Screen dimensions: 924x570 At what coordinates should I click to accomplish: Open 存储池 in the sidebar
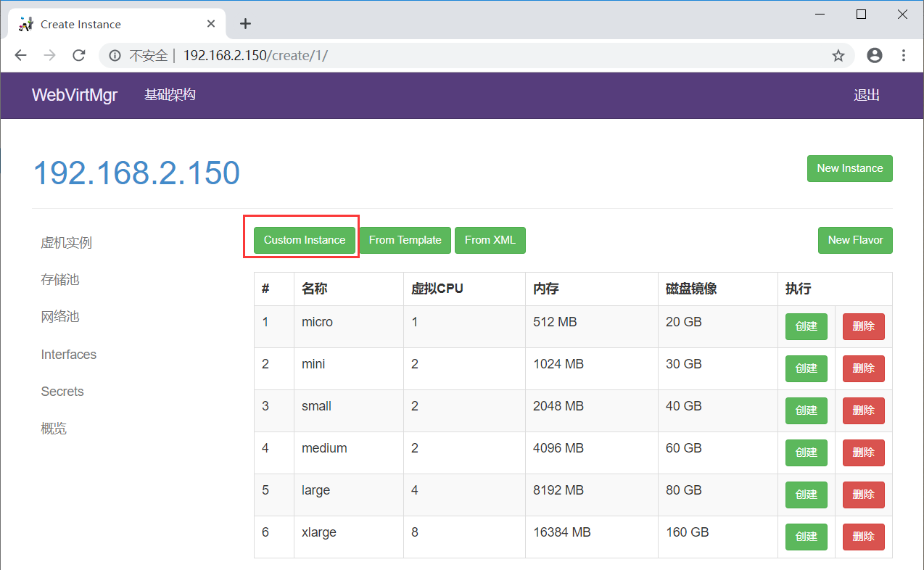coord(59,280)
